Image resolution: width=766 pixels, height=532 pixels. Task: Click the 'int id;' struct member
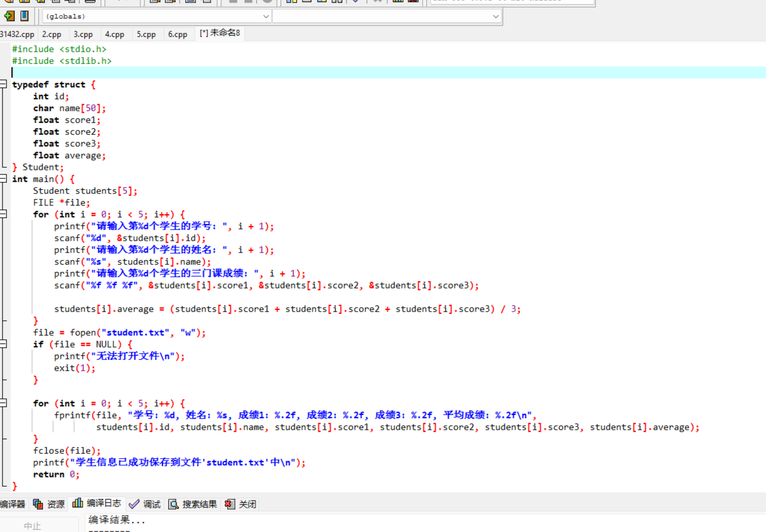point(51,96)
